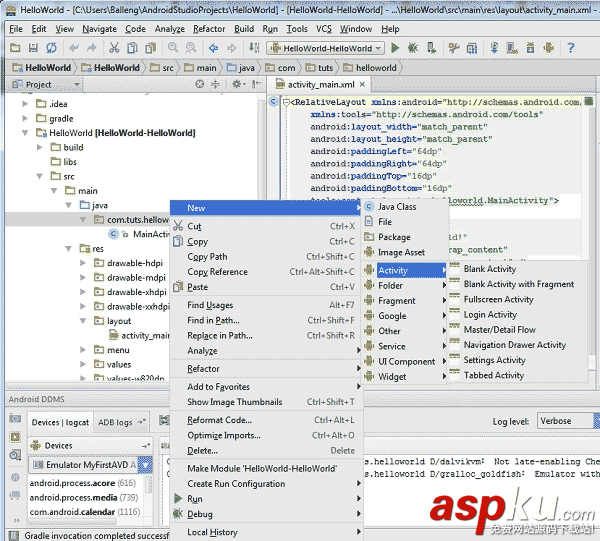Viewport: 600px width, 541px height.
Task: Click the Undo arrow in the toolbar
Action: (74, 48)
